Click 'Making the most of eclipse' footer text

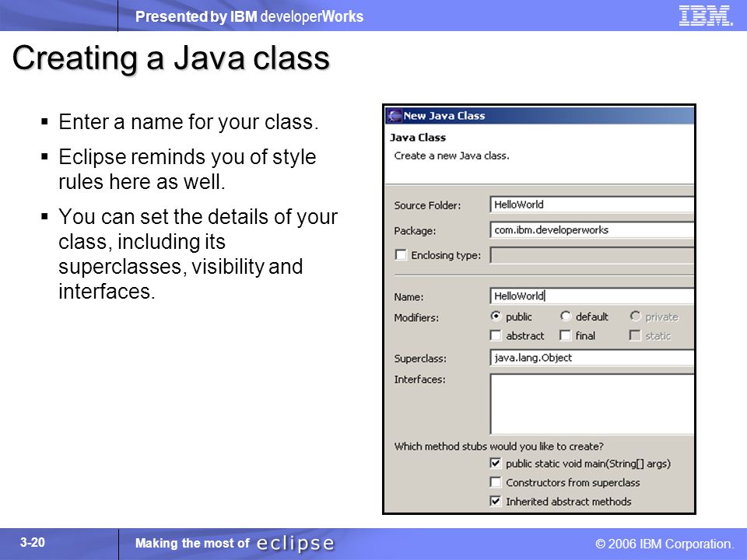235,544
